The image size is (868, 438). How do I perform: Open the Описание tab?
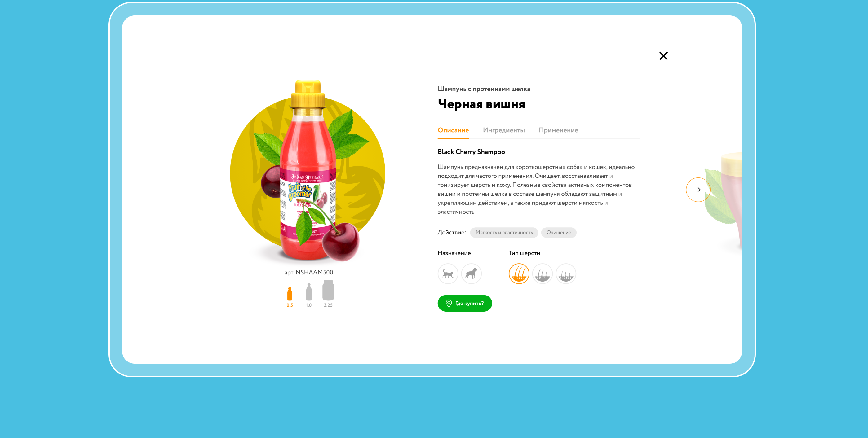pos(453,130)
